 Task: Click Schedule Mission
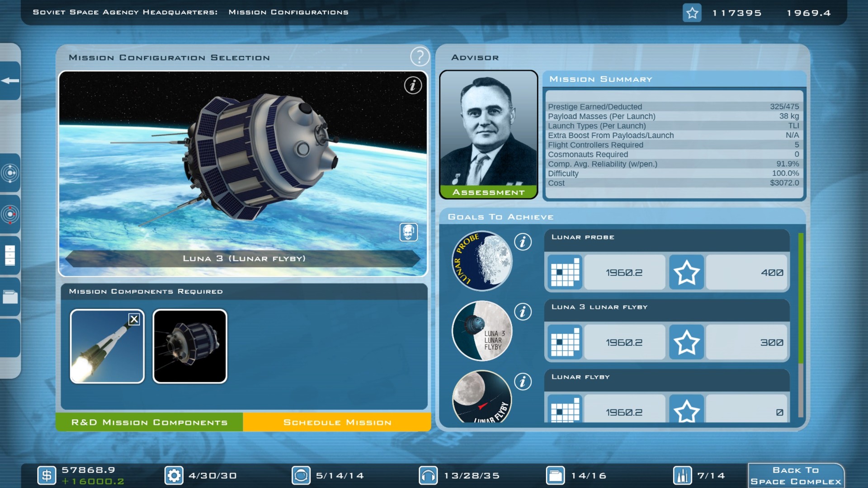coord(337,422)
